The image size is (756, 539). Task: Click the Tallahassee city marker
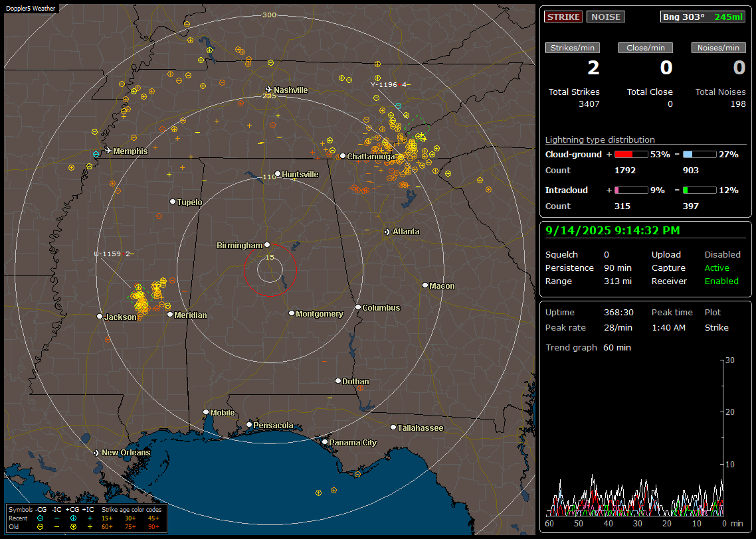click(393, 427)
